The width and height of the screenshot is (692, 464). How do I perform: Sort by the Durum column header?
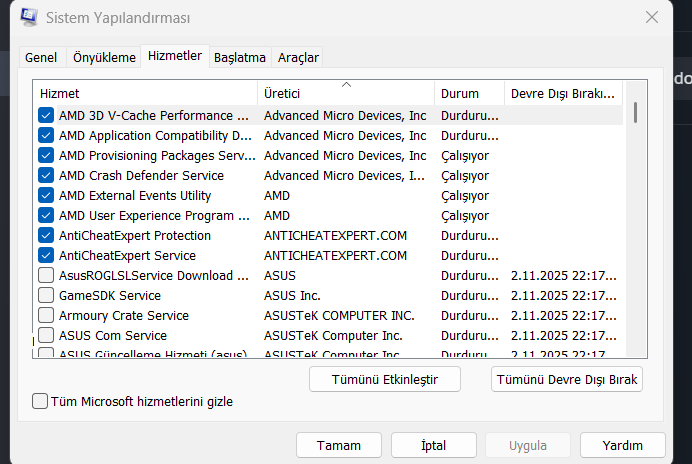[470, 93]
